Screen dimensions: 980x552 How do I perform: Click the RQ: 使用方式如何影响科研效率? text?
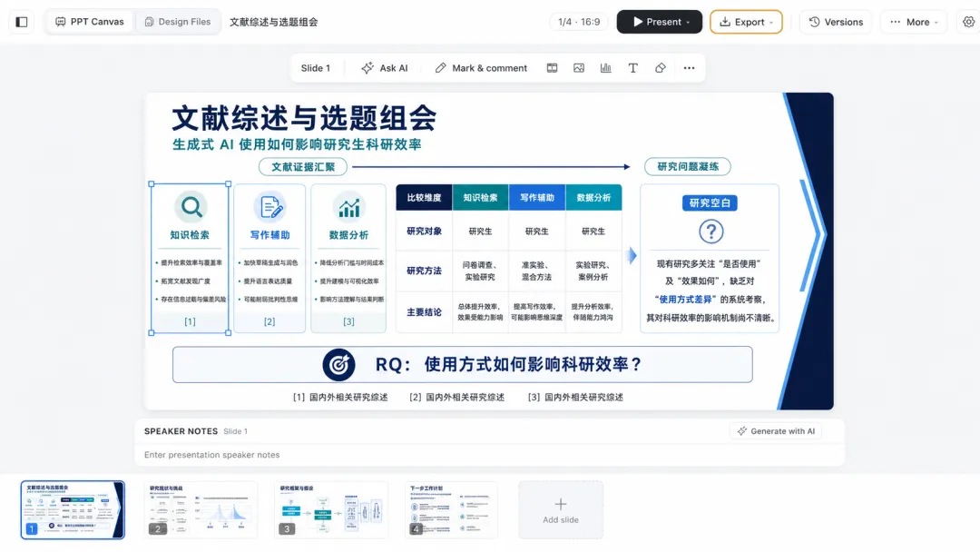click(x=508, y=364)
